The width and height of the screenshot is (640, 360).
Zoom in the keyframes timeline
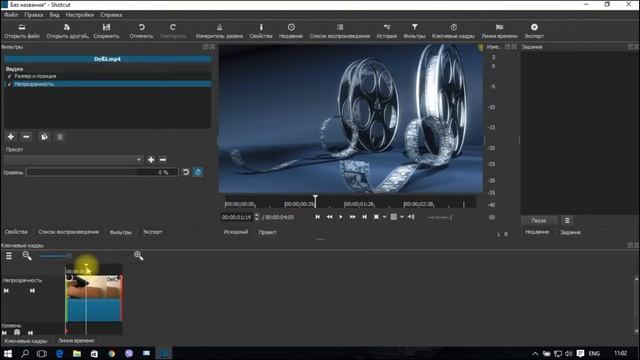point(138,256)
